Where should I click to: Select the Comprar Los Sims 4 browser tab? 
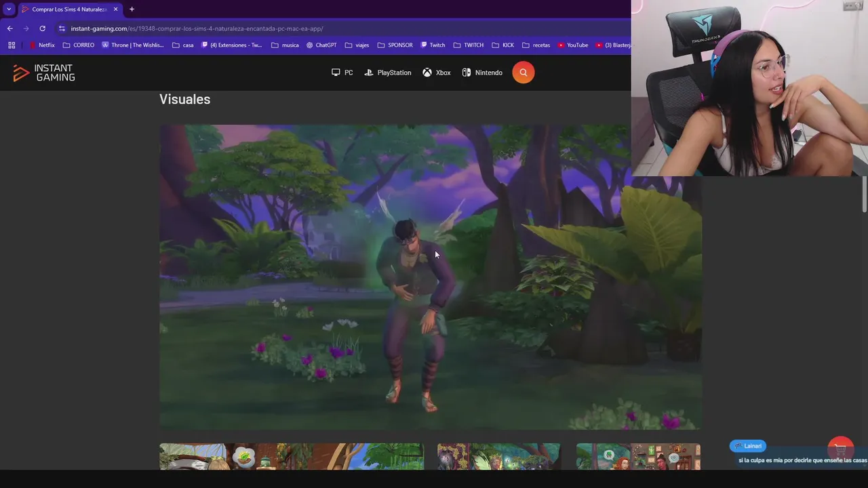68,9
